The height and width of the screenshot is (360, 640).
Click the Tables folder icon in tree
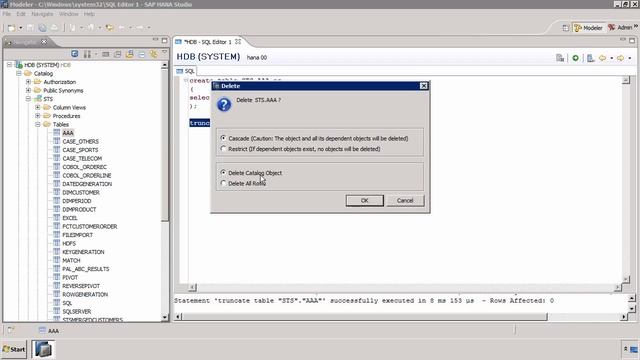click(47, 124)
